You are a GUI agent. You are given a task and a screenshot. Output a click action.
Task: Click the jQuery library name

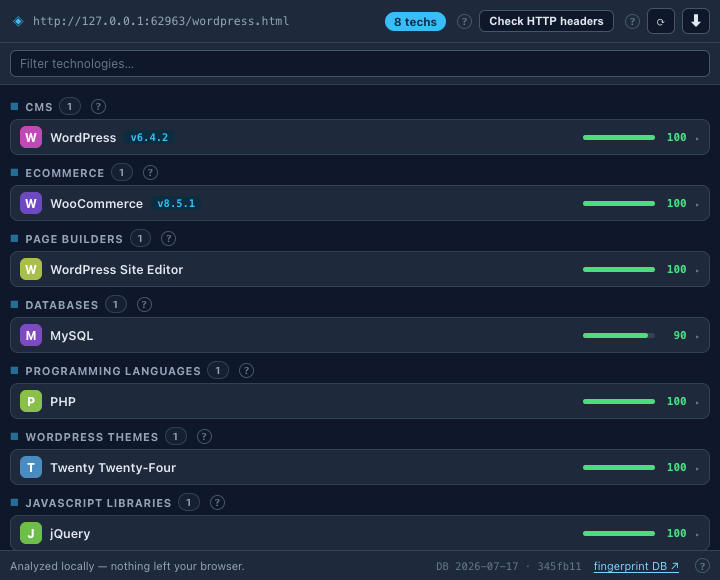(x=70, y=534)
